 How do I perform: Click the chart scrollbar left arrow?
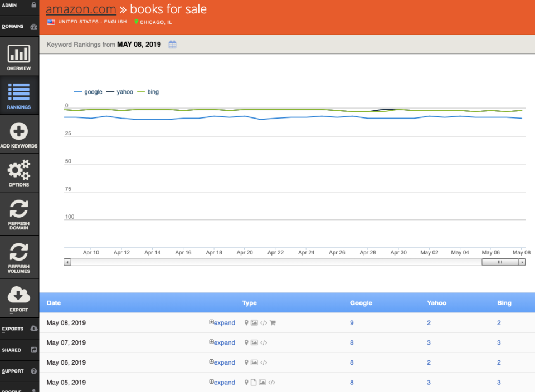pos(67,262)
